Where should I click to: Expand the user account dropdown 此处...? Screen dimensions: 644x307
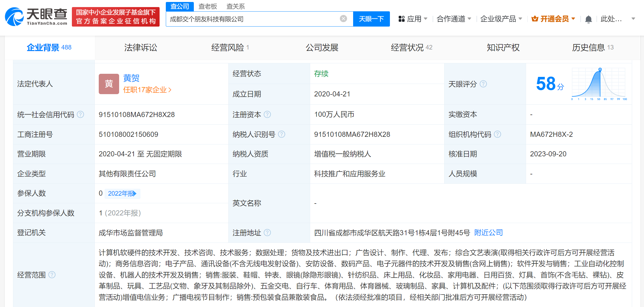coord(633,19)
